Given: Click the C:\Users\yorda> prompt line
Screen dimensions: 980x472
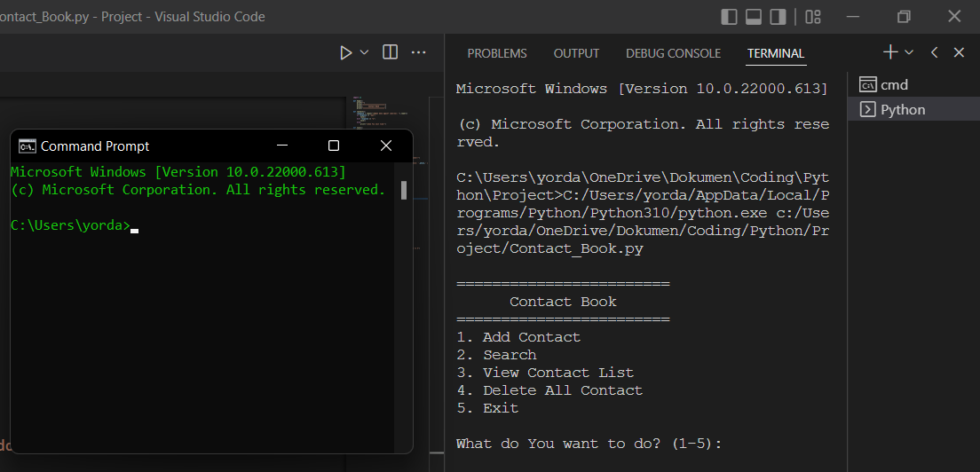Looking at the screenshot, I should pyautogui.click(x=75, y=225).
